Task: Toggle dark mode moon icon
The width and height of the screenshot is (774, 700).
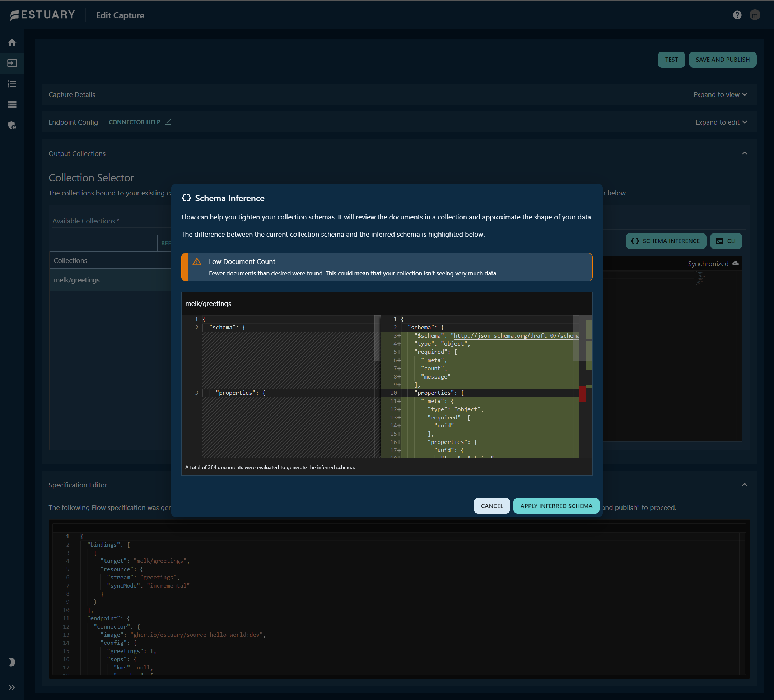Action: [x=12, y=662]
